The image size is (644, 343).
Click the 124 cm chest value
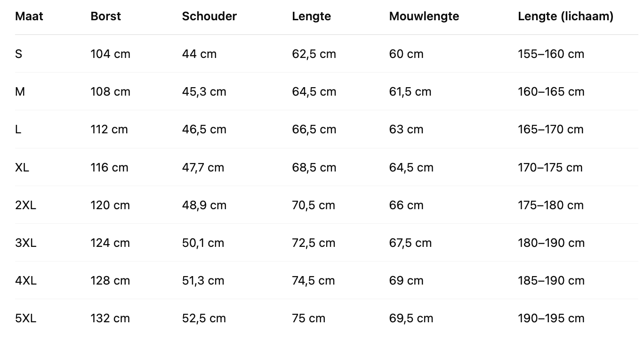pyautogui.click(x=110, y=243)
